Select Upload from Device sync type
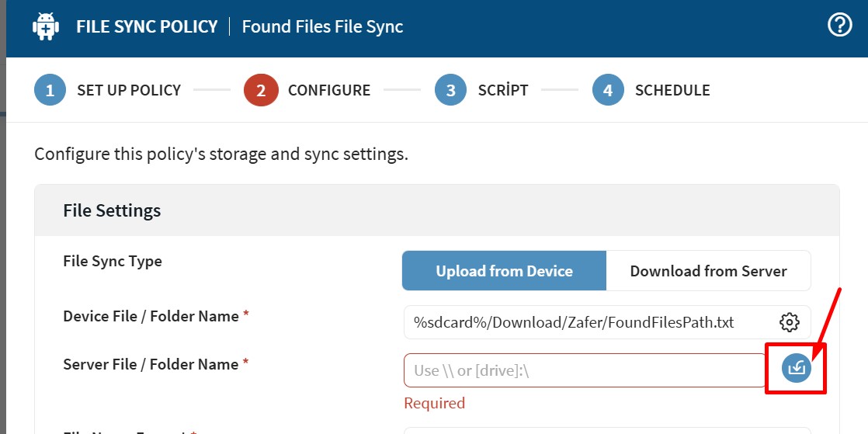Viewport: 868px width, 434px height. [x=504, y=271]
